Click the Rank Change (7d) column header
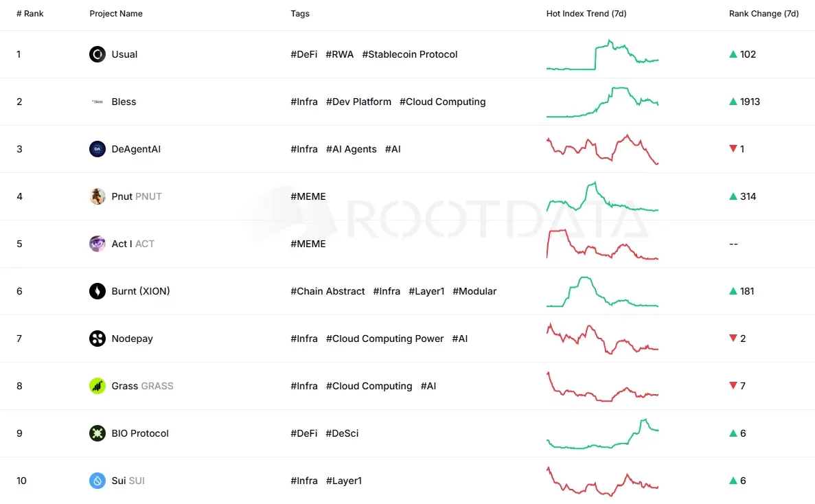815x504 pixels. pos(764,13)
